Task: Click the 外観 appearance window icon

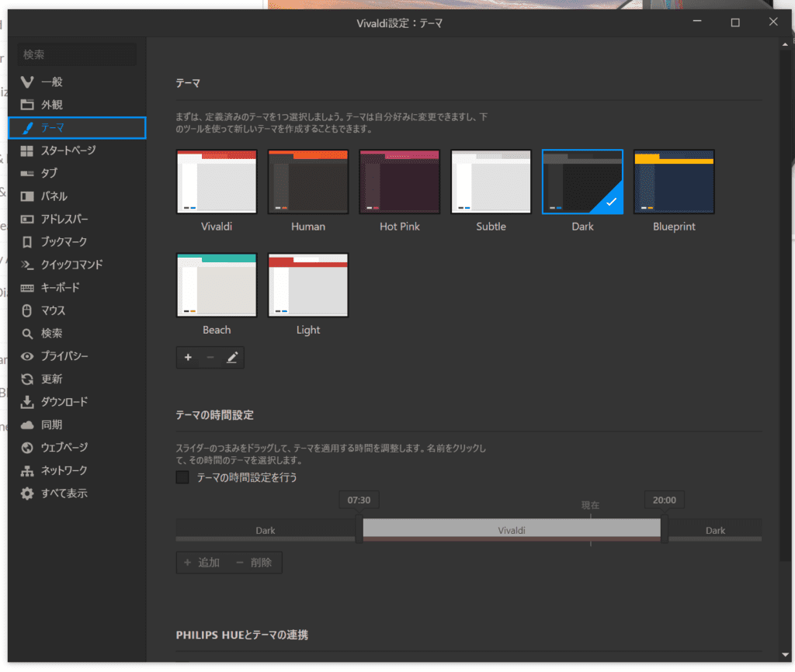Action: click(27, 105)
